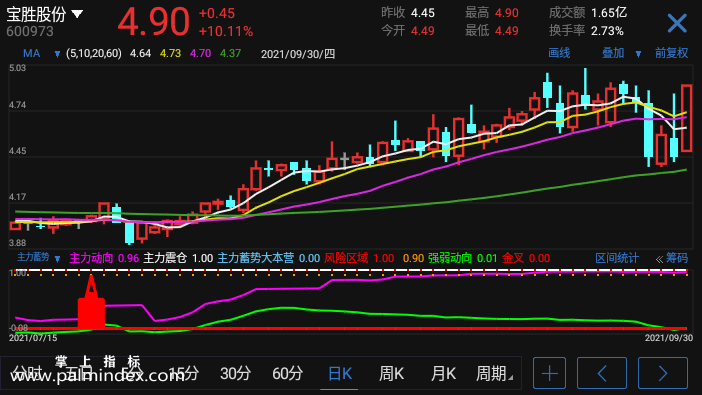This screenshot has width=702, height=395.
Task: Select the 日K daily chart tab
Action: pyautogui.click(x=340, y=373)
